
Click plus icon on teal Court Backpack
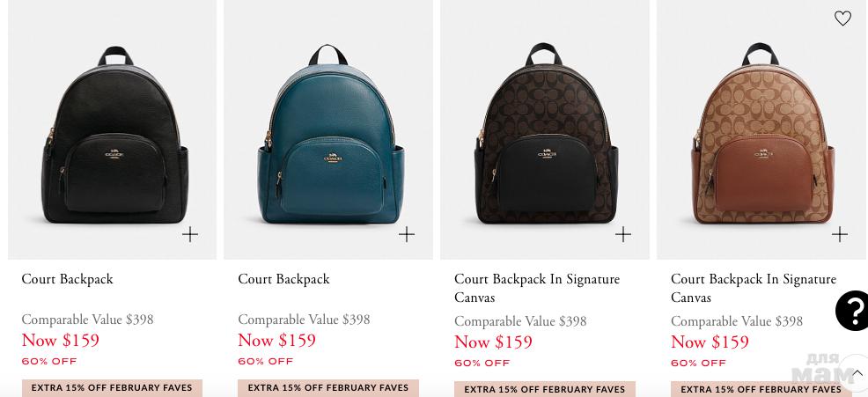[407, 234]
